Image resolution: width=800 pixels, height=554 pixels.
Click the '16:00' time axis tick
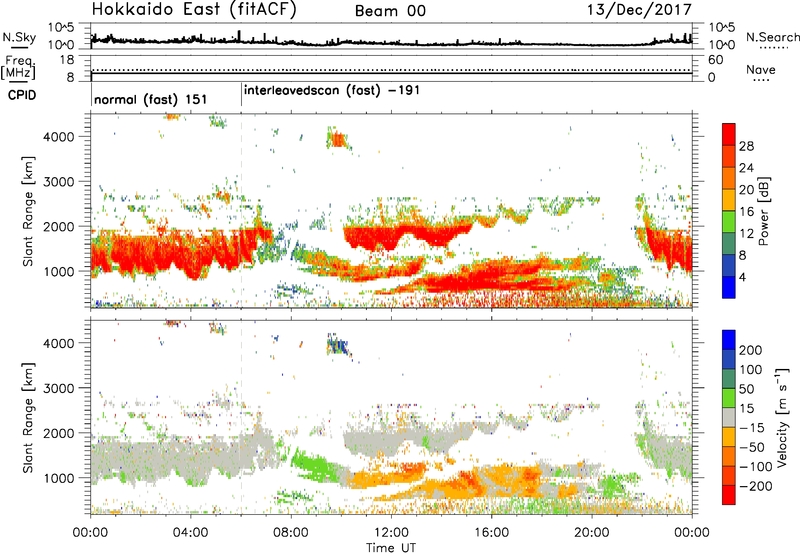click(x=492, y=533)
